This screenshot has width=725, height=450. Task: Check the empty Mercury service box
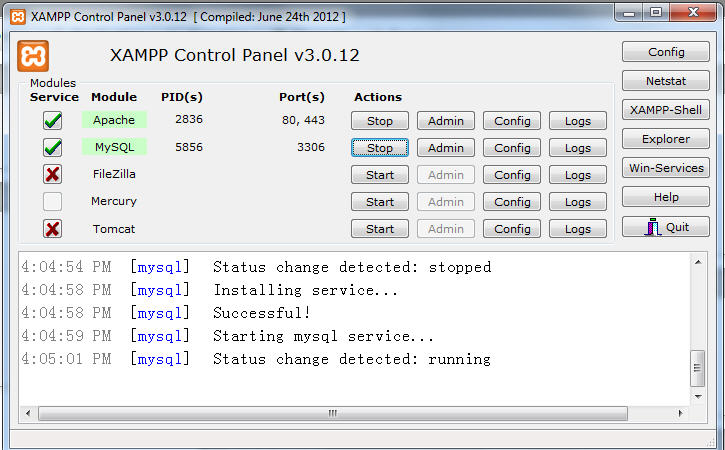52,202
